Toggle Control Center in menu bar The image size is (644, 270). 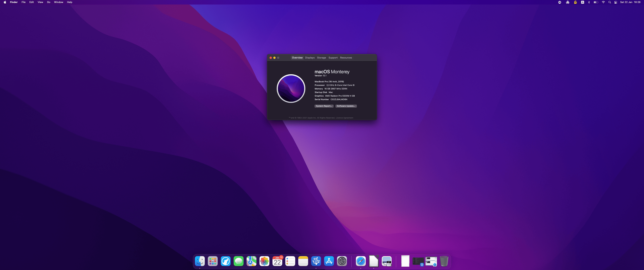click(x=616, y=2)
